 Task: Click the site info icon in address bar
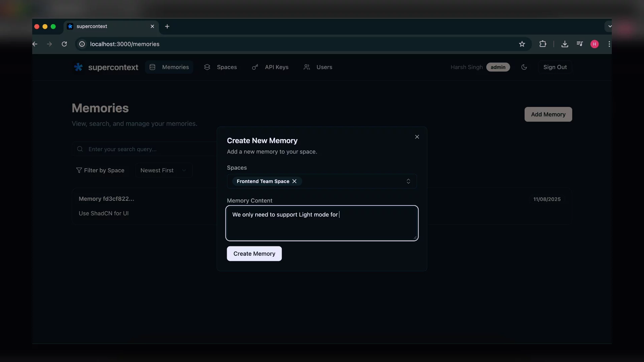click(x=82, y=44)
